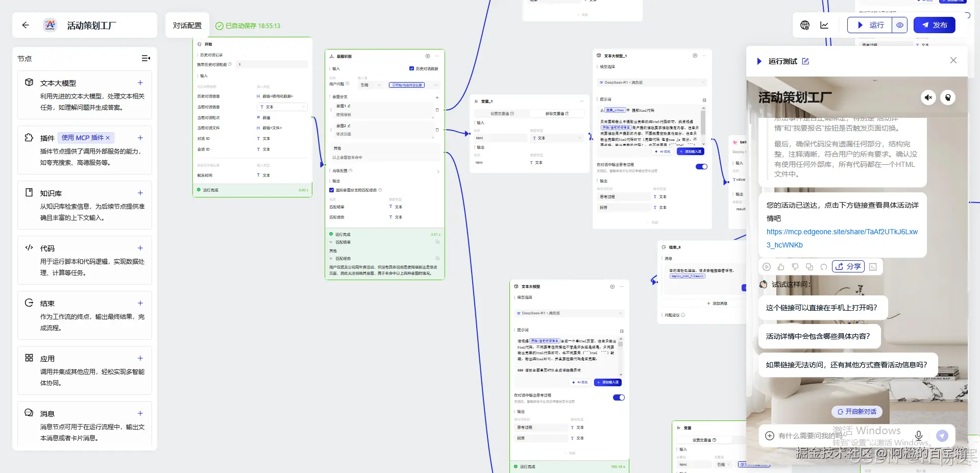
Task: Run the 文本大模型_1 node with its play icon
Action: pos(695,56)
